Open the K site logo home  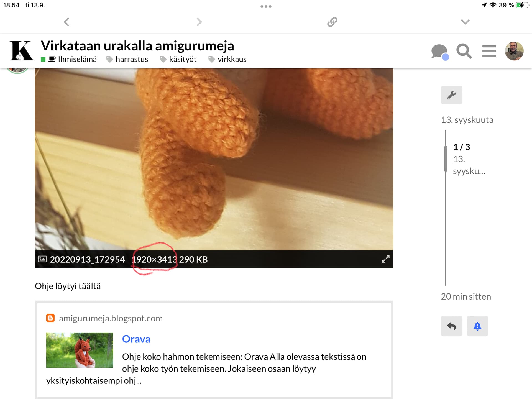pyautogui.click(x=22, y=51)
